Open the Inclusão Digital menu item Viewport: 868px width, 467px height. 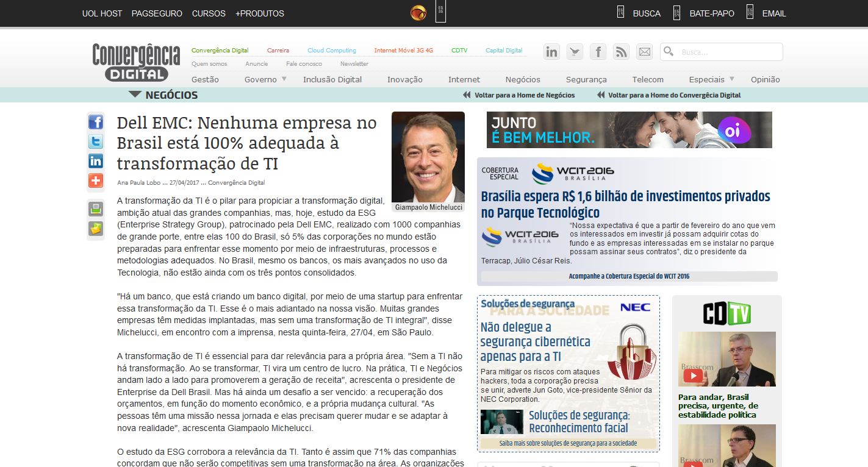(332, 79)
